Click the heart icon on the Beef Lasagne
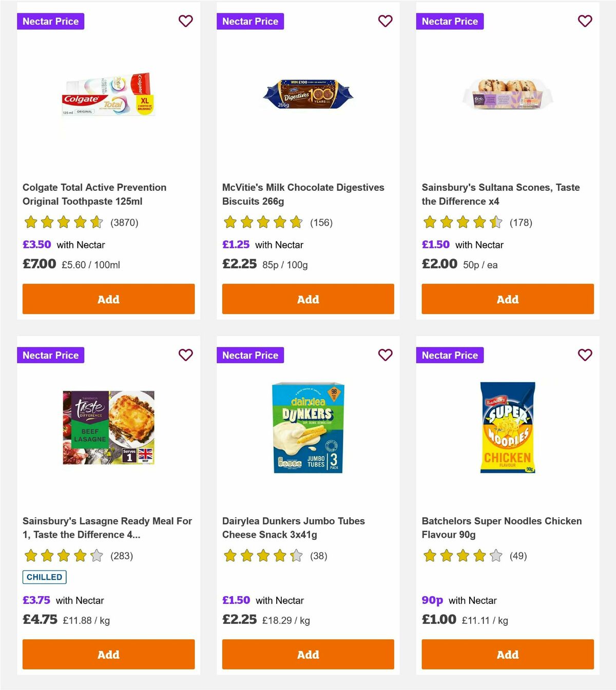The width and height of the screenshot is (616, 690). click(186, 354)
